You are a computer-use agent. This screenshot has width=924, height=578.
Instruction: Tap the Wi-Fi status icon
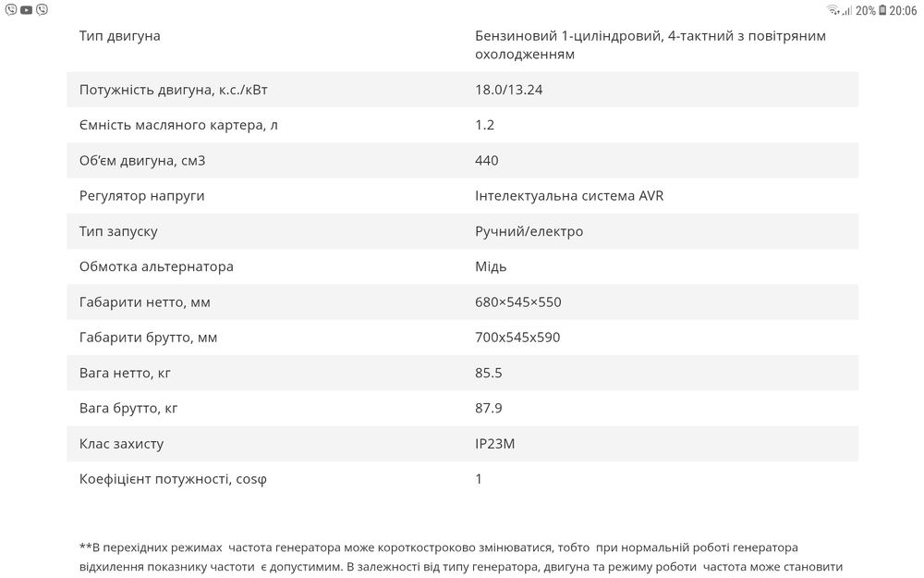pyautogui.click(x=833, y=10)
